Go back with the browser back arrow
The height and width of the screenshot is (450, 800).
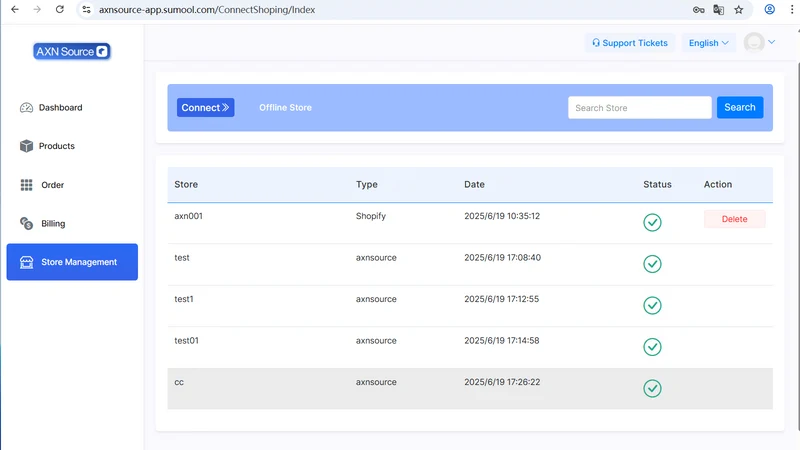click(15, 10)
